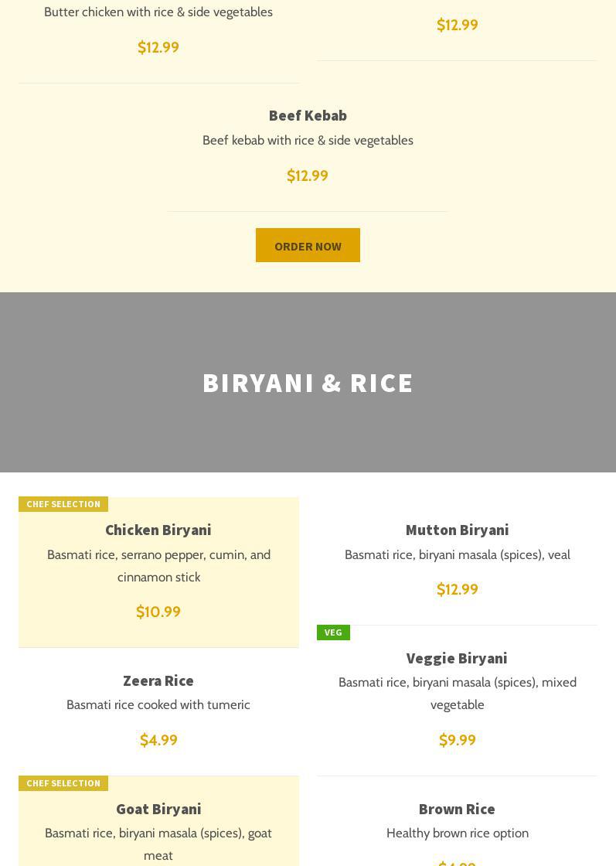Screen dimensions: 616x866
Task: Click the Beef Kebab $12.99 price
Action: [x=308, y=176]
